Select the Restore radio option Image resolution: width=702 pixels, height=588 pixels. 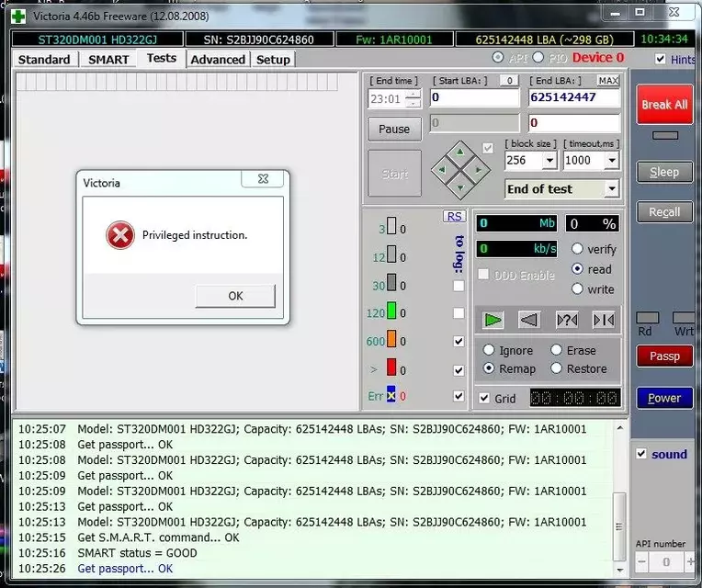click(556, 368)
